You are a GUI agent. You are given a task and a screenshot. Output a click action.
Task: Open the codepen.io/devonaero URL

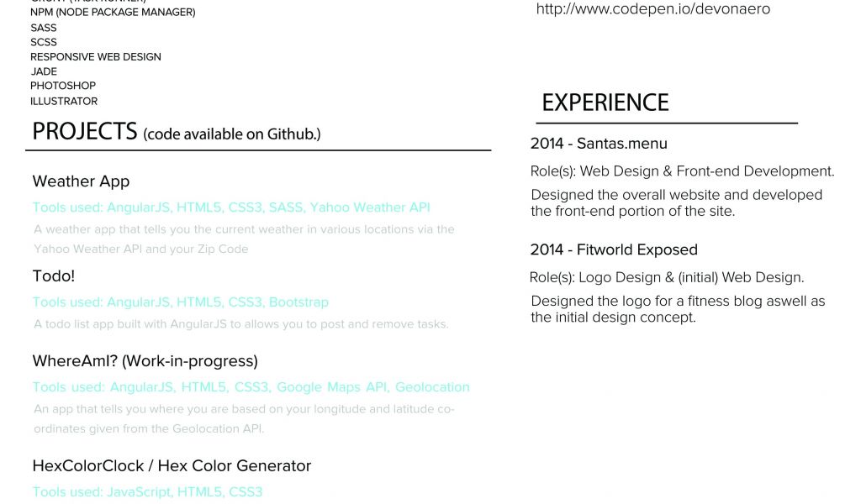(x=652, y=8)
